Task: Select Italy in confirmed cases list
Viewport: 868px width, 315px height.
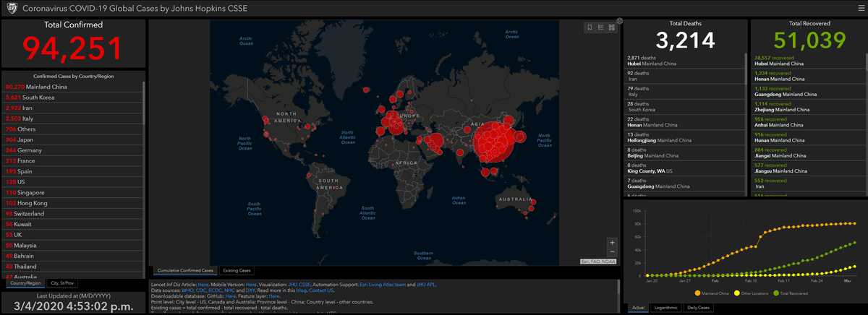Action: tap(72, 118)
